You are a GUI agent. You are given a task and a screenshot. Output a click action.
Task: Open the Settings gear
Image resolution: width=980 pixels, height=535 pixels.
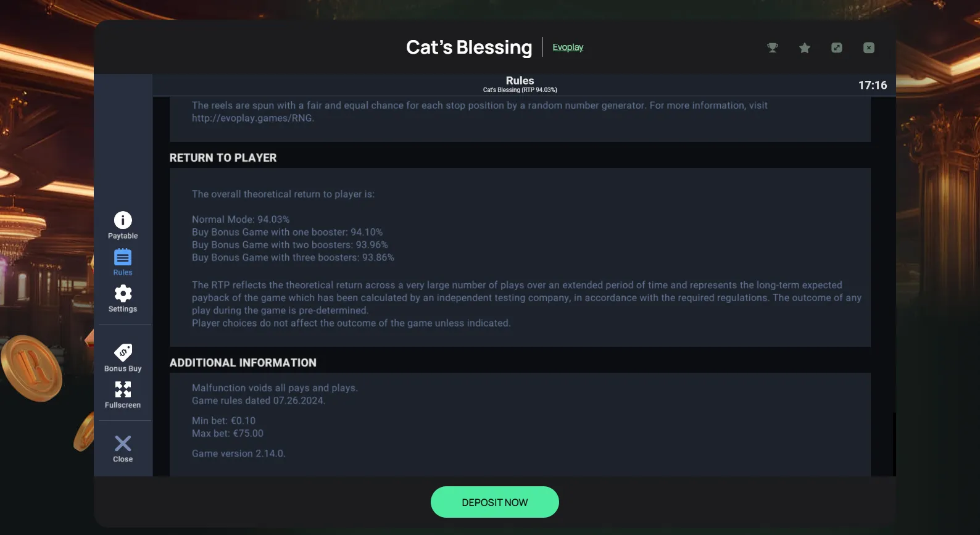pyautogui.click(x=123, y=299)
